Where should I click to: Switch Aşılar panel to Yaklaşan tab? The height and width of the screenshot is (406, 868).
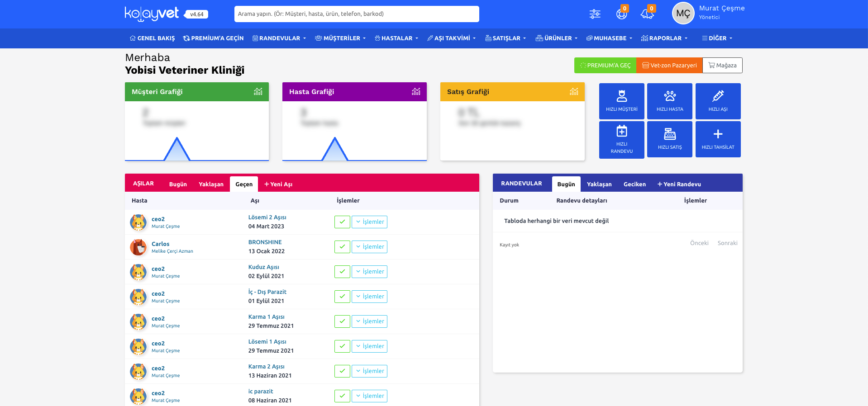[211, 184]
